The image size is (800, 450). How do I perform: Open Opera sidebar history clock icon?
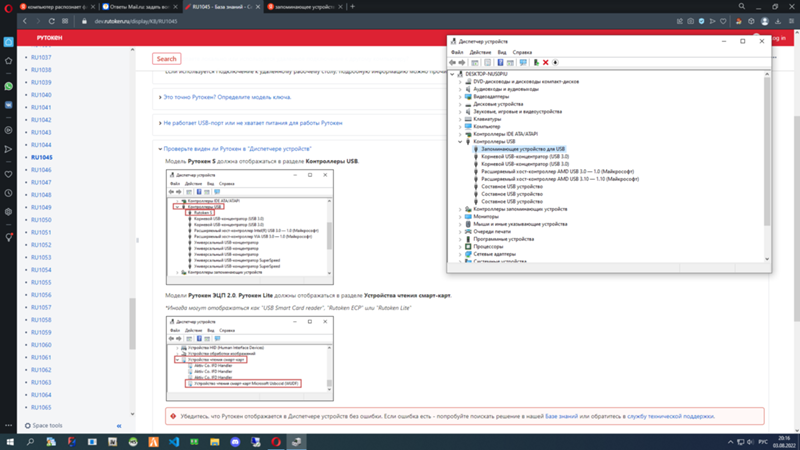pos(8,193)
